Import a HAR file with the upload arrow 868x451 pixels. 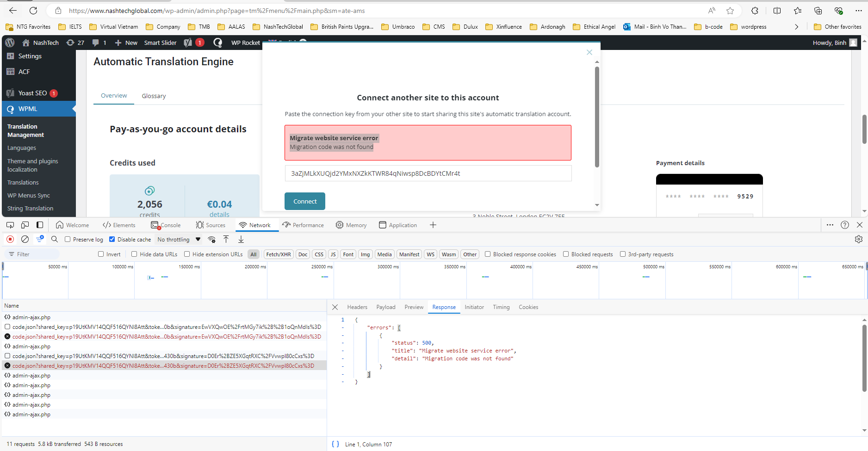(x=226, y=239)
